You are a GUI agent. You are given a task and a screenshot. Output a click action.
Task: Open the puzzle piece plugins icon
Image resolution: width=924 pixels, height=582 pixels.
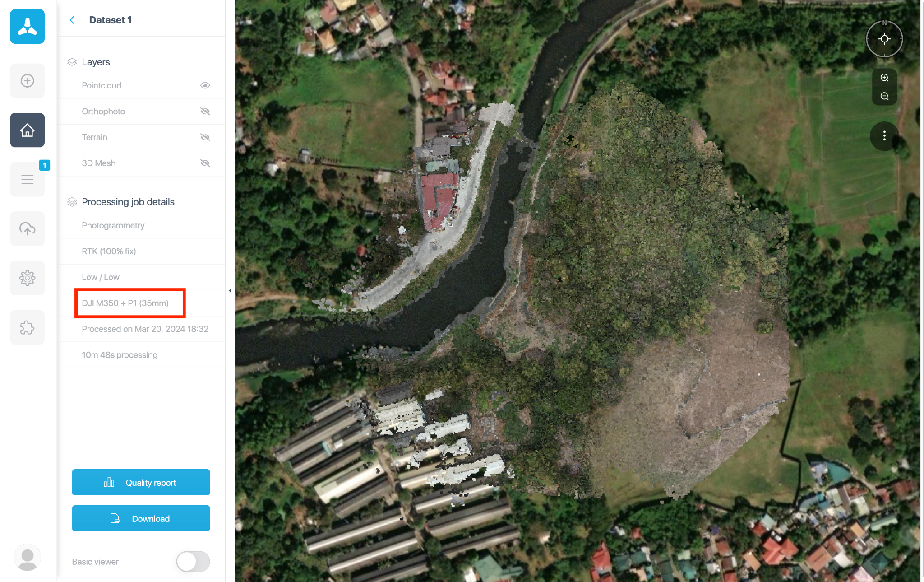click(28, 327)
